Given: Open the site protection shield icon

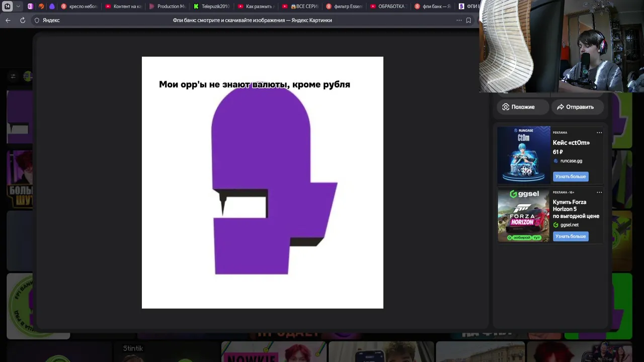Looking at the screenshot, I should click(37, 20).
